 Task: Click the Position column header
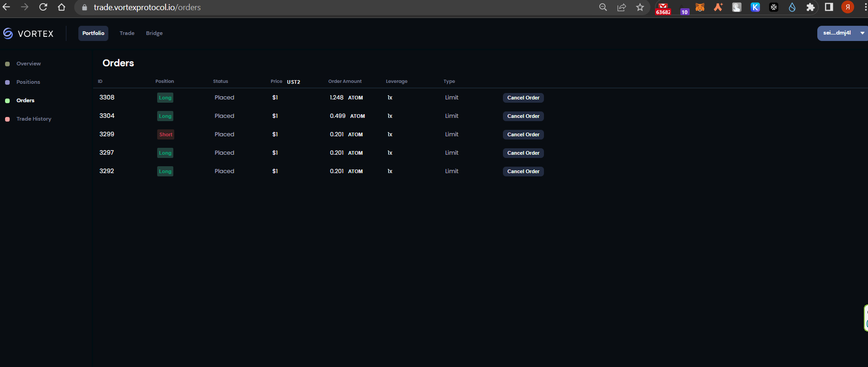[x=165, y=82]
